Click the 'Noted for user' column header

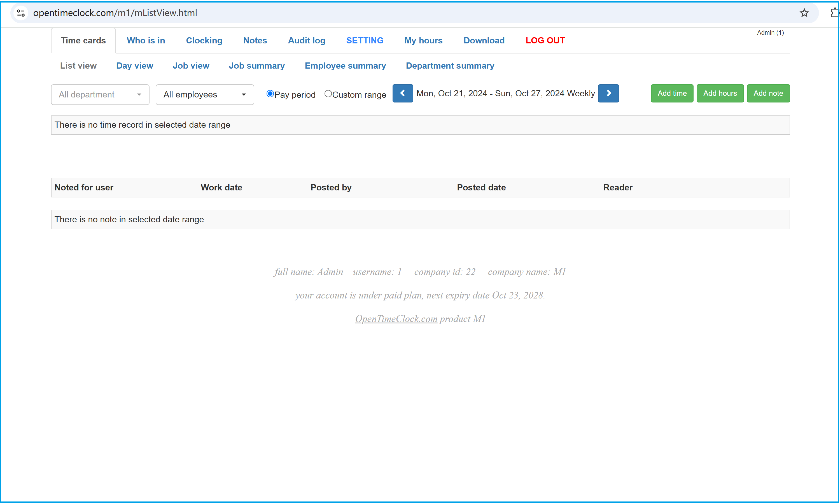pyautogui.click(x=84, y=188)
